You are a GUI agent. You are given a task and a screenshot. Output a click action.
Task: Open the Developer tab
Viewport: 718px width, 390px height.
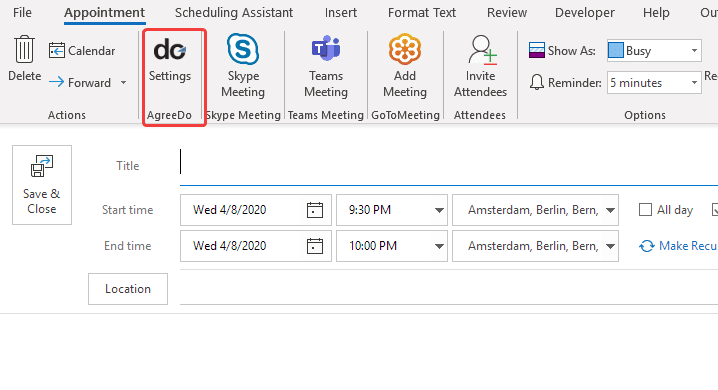tap(585, 13)
